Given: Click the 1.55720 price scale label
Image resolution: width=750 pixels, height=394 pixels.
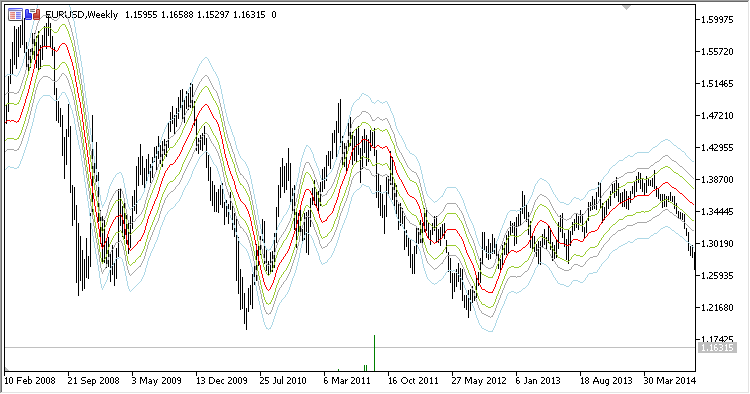Looking at the screenshot, I should [x=717, y=52].
